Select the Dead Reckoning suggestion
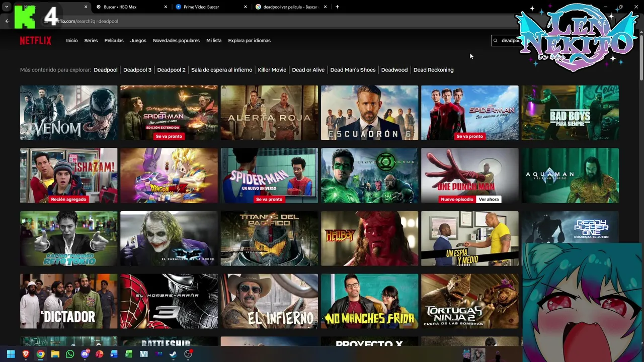The height and width of the screenshot is (362, 644). tap(434, 70)
